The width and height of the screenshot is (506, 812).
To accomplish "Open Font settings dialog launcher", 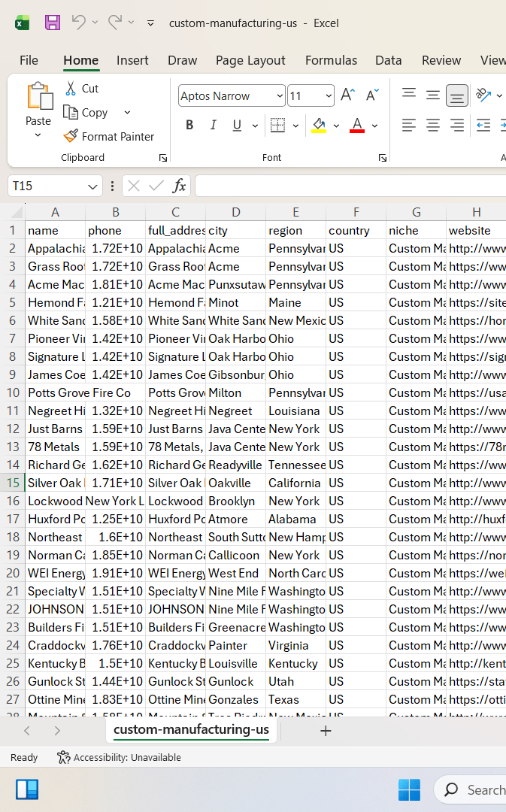I will click(383, 158).
